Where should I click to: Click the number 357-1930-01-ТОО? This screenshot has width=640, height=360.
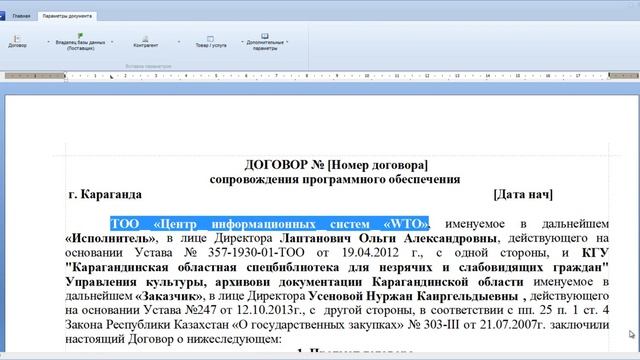256,253
